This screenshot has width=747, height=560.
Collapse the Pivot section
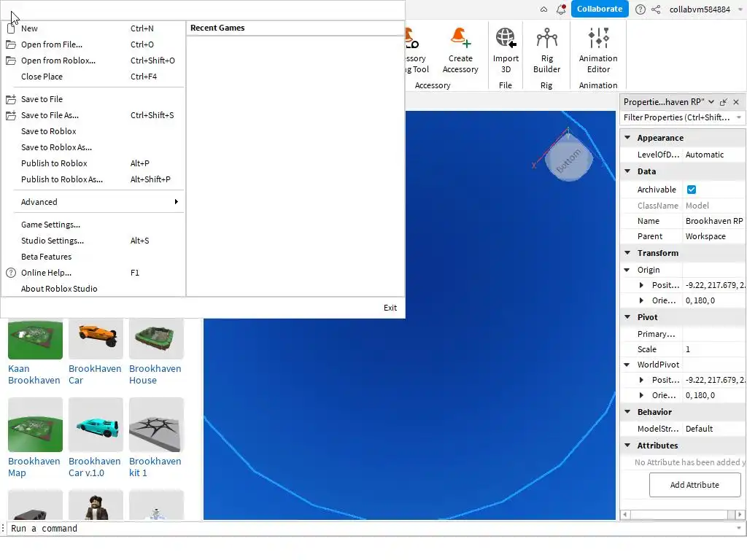click(627, 317)
